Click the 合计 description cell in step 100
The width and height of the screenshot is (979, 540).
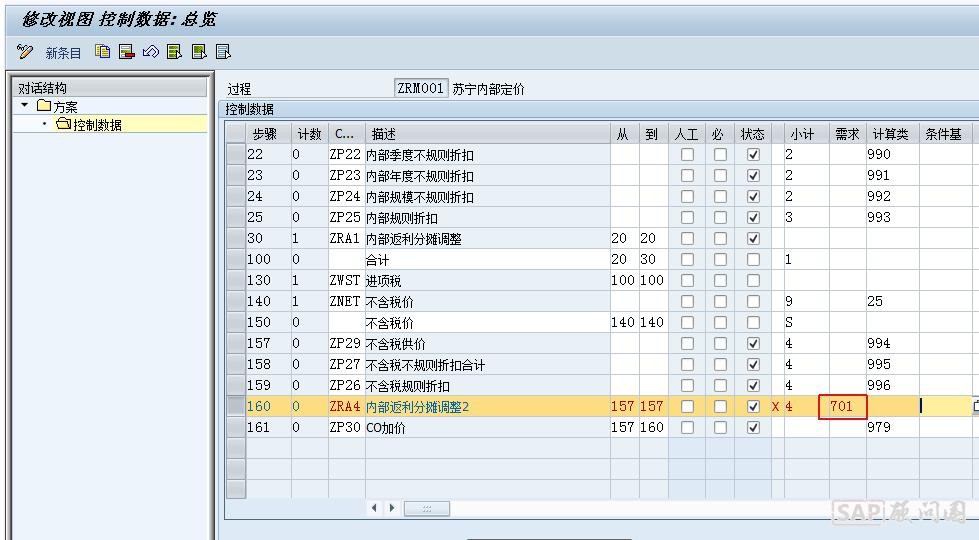point(488,259)
